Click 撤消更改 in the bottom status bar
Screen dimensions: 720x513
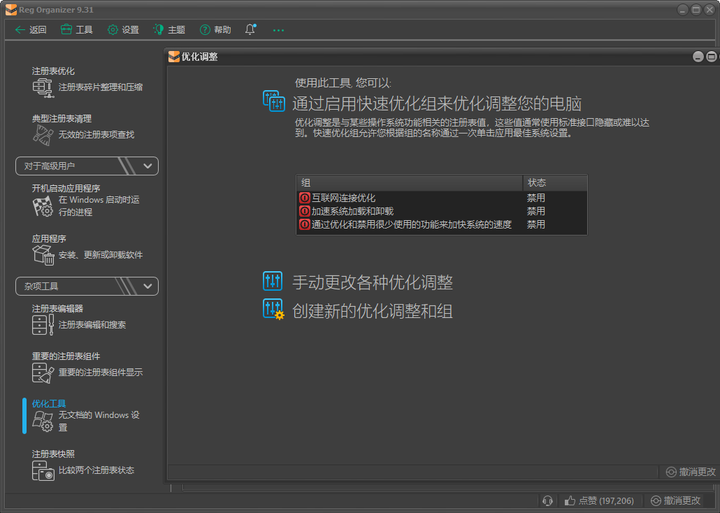click(675, 501)
